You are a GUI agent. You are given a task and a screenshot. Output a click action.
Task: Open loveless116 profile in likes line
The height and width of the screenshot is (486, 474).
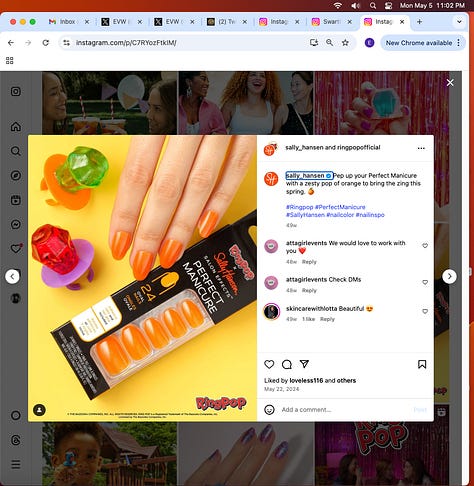pos(306,380)
